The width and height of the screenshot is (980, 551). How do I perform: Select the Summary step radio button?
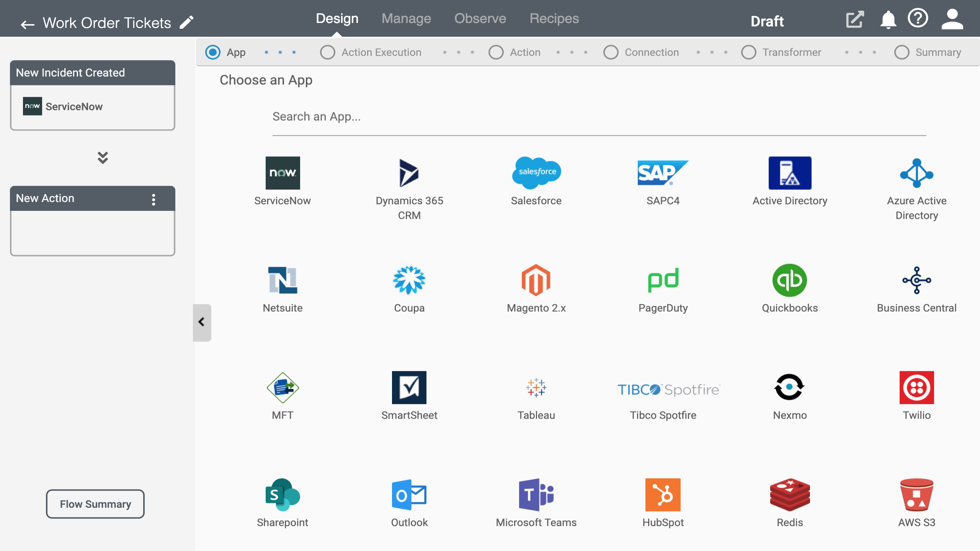(x=902, y=52)
